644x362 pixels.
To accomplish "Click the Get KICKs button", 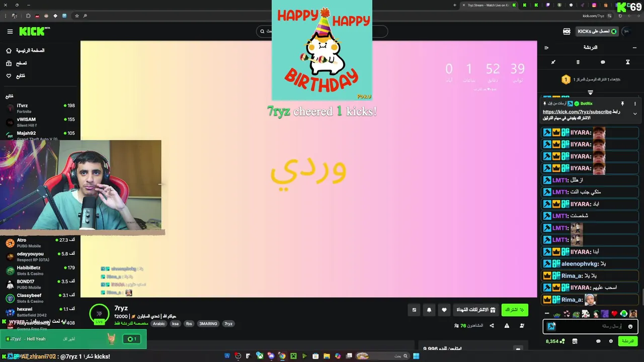I will point(597,32).
